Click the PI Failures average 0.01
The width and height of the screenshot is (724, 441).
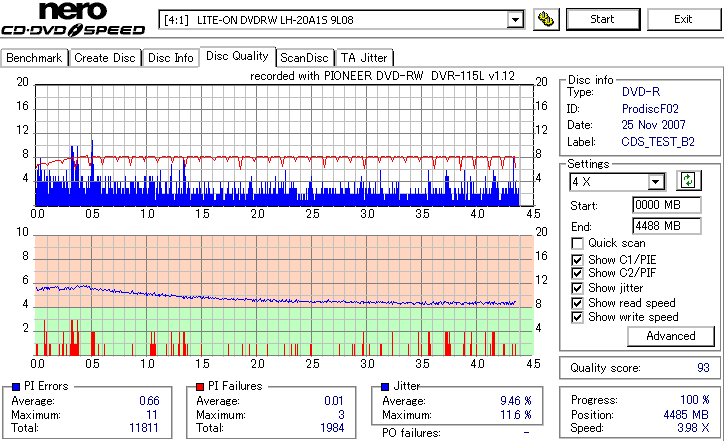[334, 401]
